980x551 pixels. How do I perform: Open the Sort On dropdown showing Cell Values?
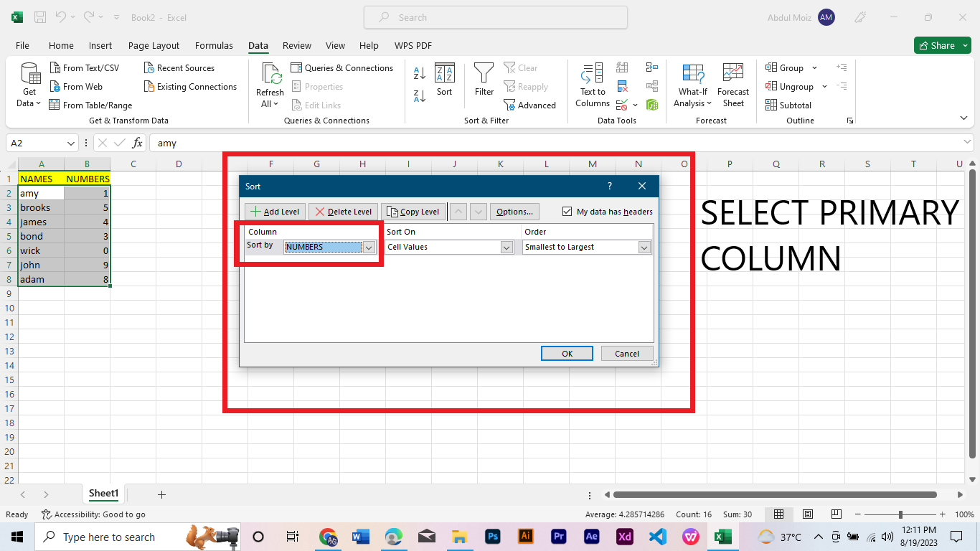point(508,247)
